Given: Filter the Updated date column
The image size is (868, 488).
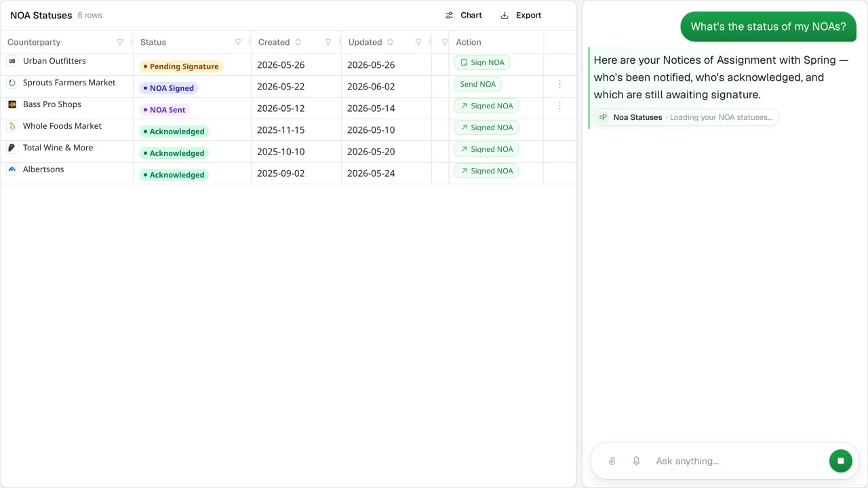Looking at the screenshot, I should click(x=418, y=42).
